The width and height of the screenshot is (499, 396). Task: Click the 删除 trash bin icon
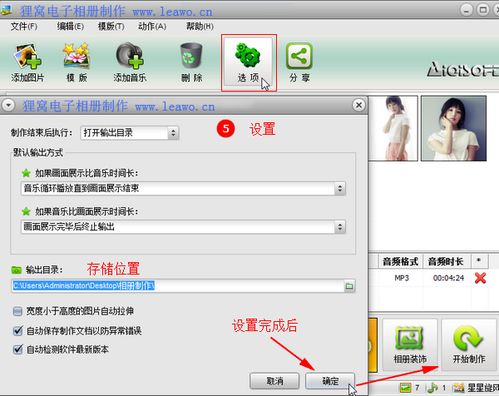pyautogui.click(x=191, y=62)
